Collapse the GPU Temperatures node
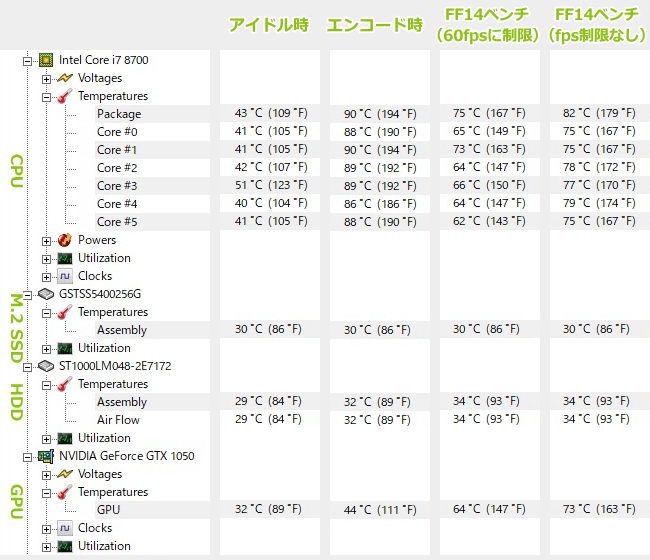The height and width of the screenshot is (560, 650). point(46,493)
